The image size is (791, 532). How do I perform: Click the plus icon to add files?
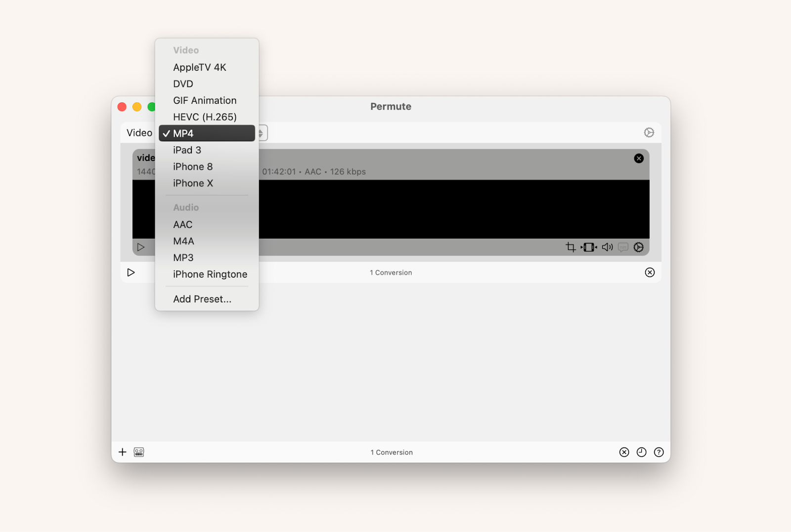(123, 452)
